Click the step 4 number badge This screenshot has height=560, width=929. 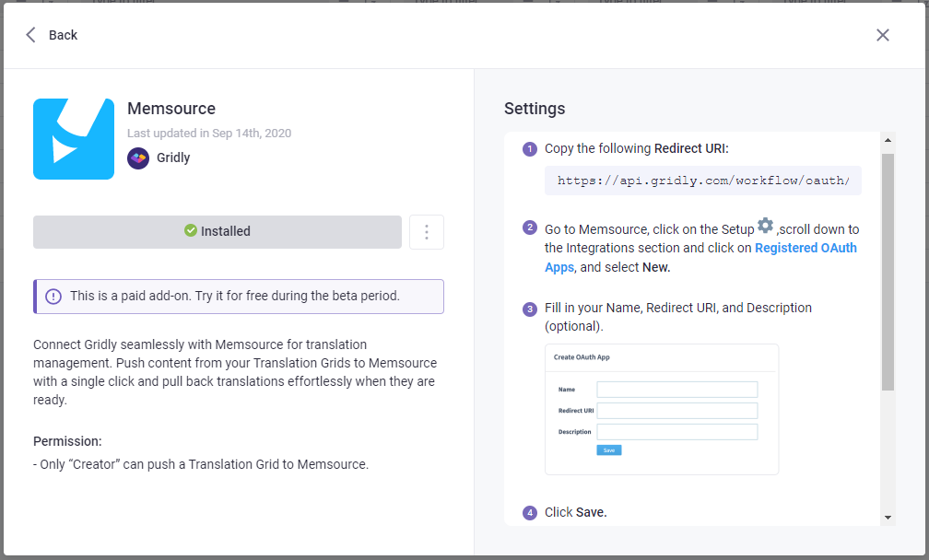pos(530,513)
